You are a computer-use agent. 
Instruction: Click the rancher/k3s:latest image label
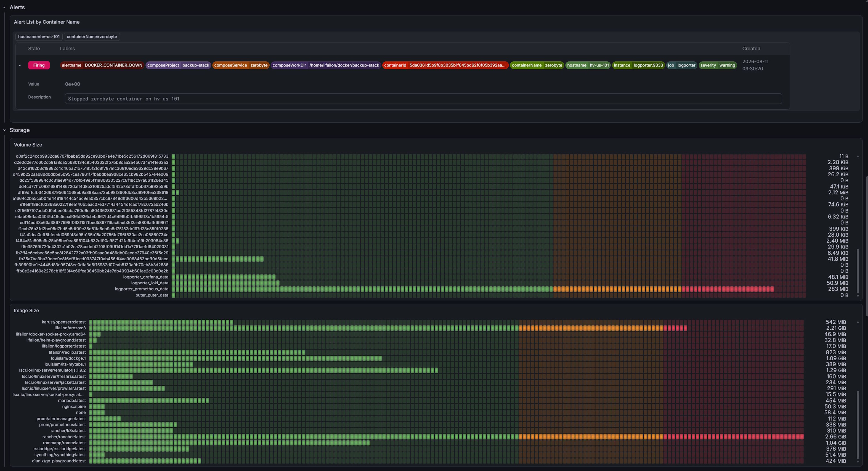pyautogui.click(x=68, y=431)
